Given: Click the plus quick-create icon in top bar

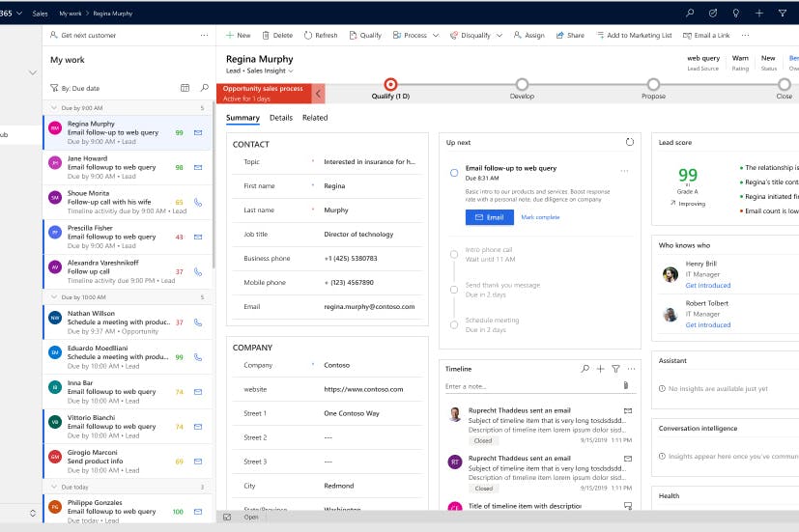Looking at the screenshot, I should [759, 13].
